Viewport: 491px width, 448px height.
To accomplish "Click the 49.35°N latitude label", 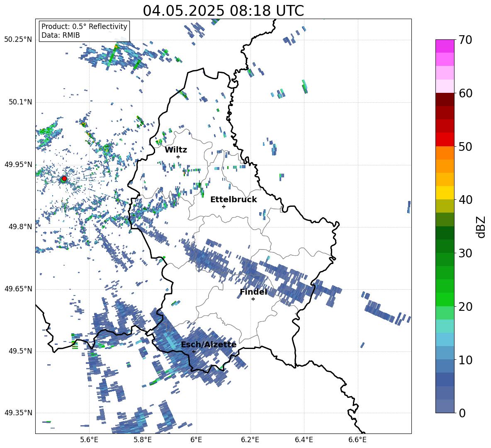I will pyautogui.click(x=18, y=413).
